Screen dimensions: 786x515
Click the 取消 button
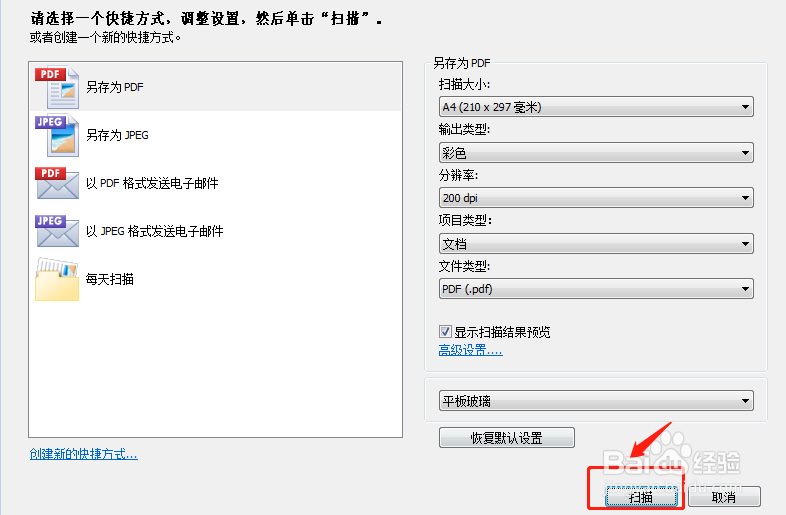point(724,497)
